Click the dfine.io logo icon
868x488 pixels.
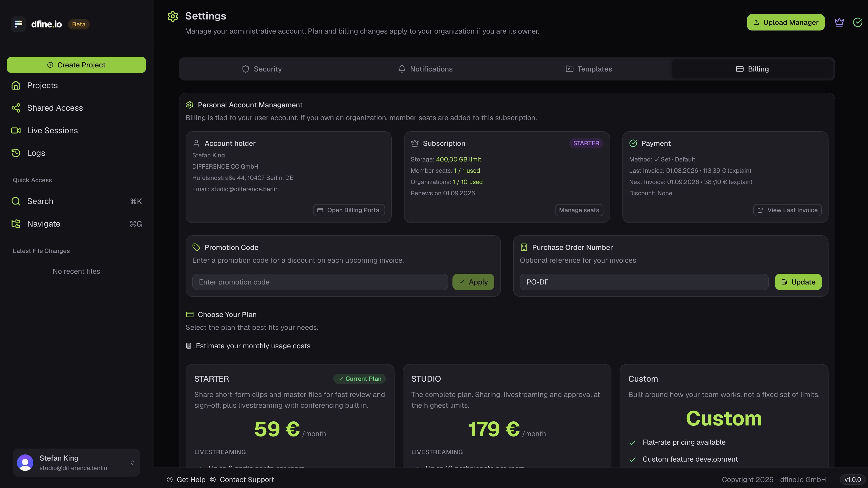18,24
